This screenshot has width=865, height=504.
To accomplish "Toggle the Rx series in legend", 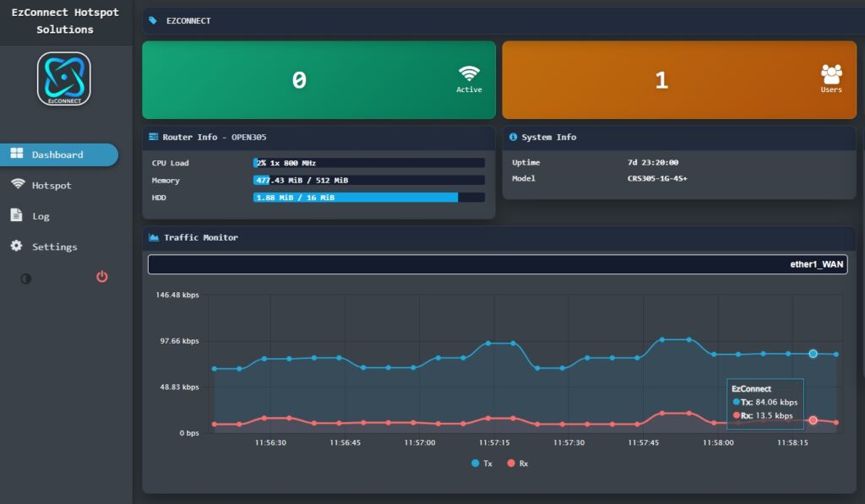I will coord(517,463).
